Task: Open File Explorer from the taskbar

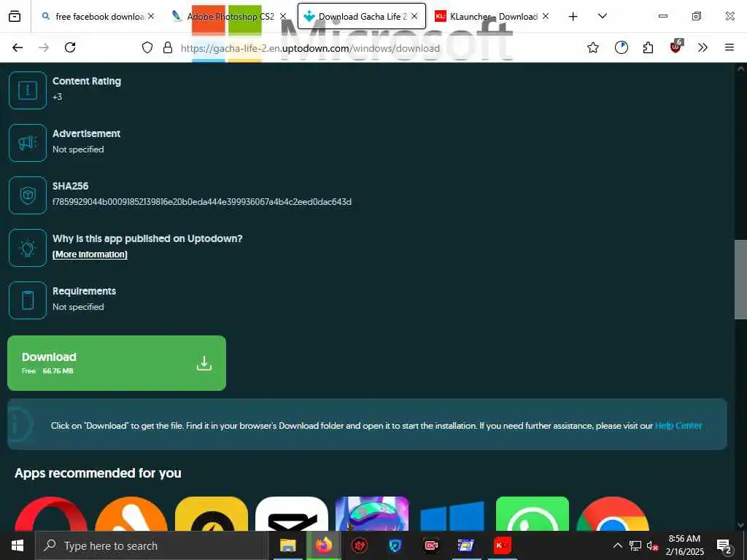Action: [x=287, y=545]
